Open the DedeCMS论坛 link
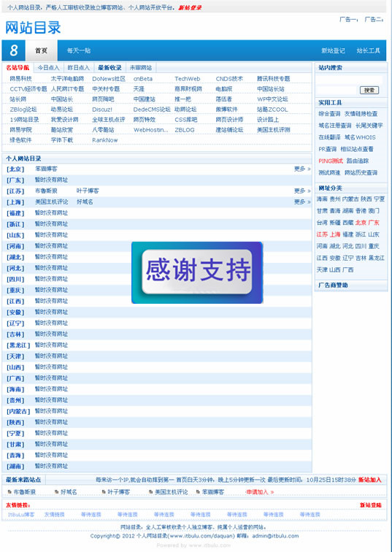 (x=152, y=110)
